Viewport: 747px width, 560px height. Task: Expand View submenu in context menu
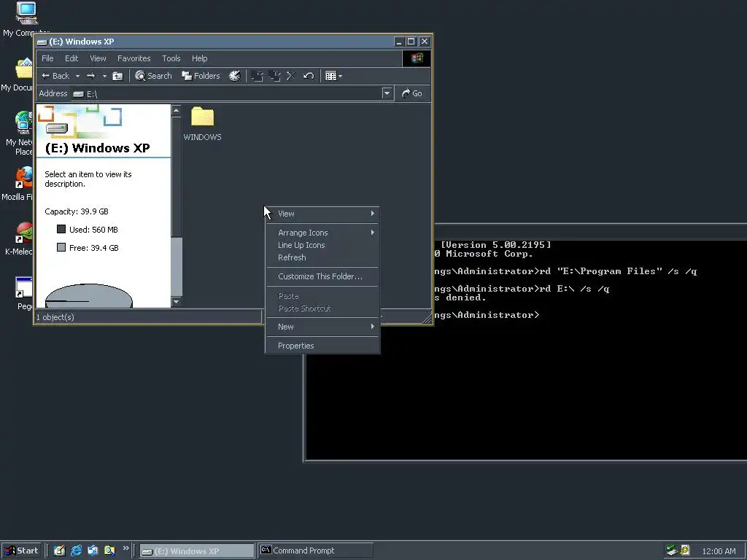pos(322,214)
